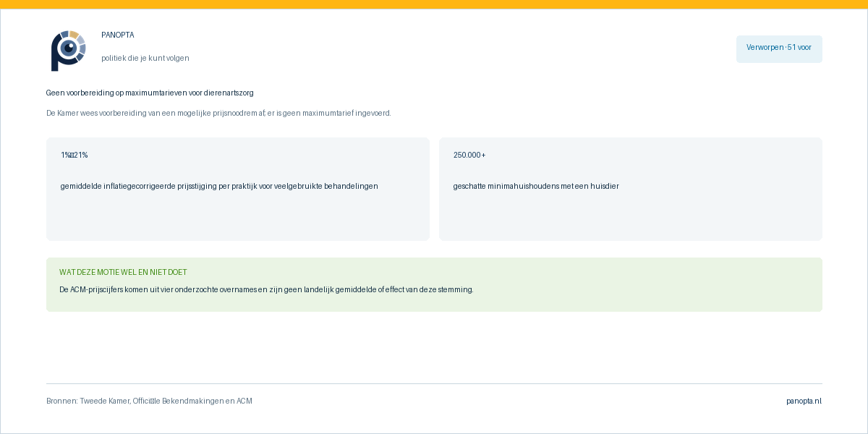Screen dimensions: 868x434
Task: Click the empty white area below the green box
Action: click(434, 347)
